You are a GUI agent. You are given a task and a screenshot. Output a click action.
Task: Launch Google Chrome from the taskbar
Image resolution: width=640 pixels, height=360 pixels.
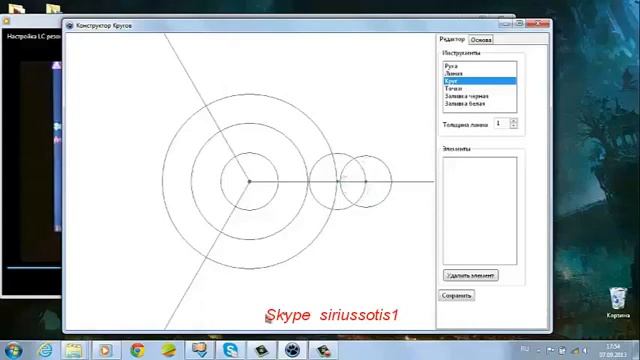coord(138,350)
